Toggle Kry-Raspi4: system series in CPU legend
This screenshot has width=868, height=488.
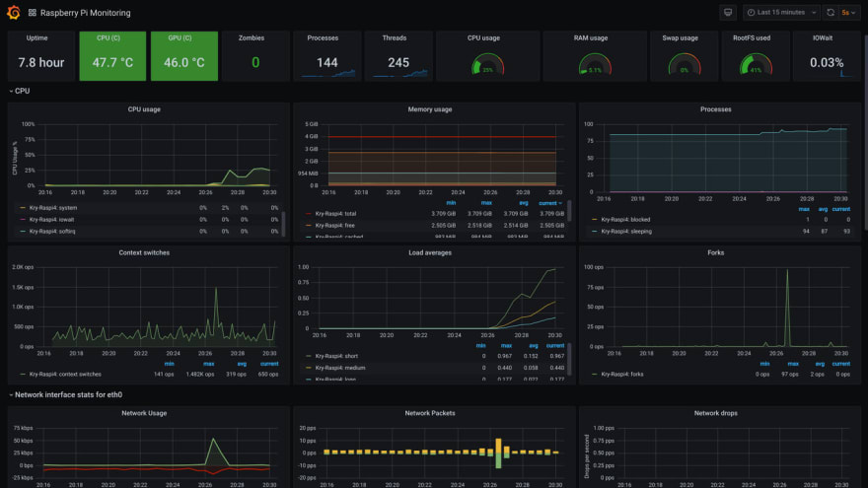click(x=53, y=208)
